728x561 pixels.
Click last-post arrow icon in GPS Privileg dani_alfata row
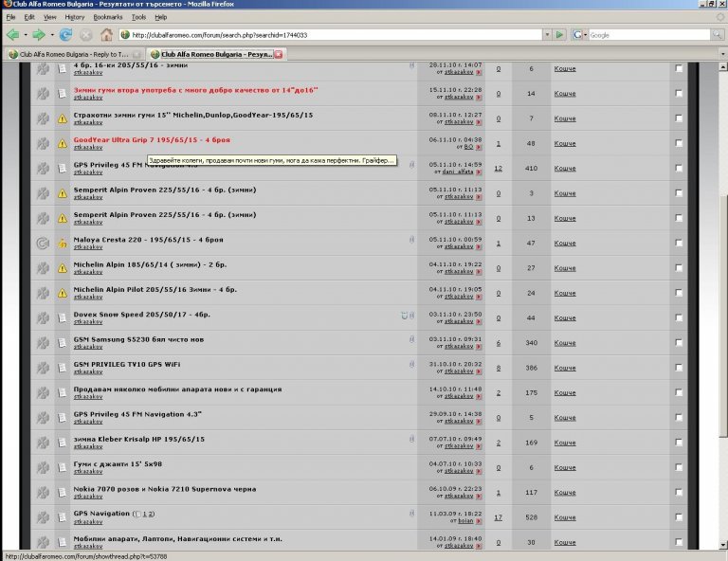[x=480, y=173]
